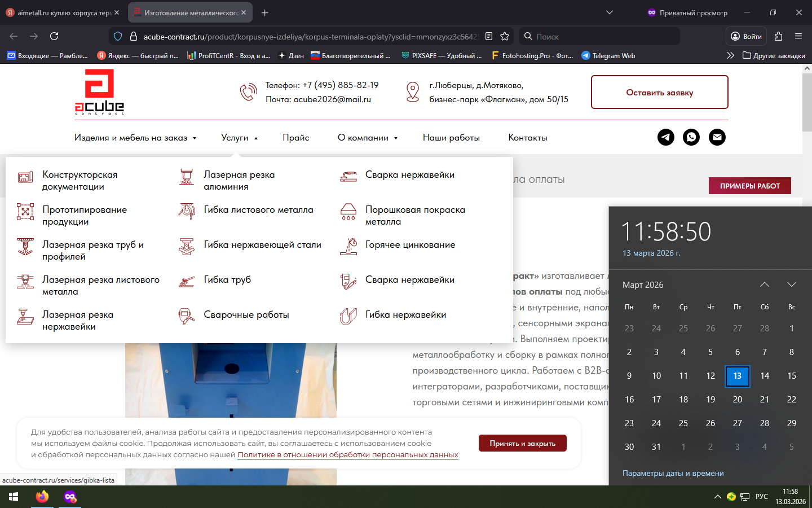812x508 pixels.
Task: Expand the 'О компании' menu
Action: (x=368, y=138)
